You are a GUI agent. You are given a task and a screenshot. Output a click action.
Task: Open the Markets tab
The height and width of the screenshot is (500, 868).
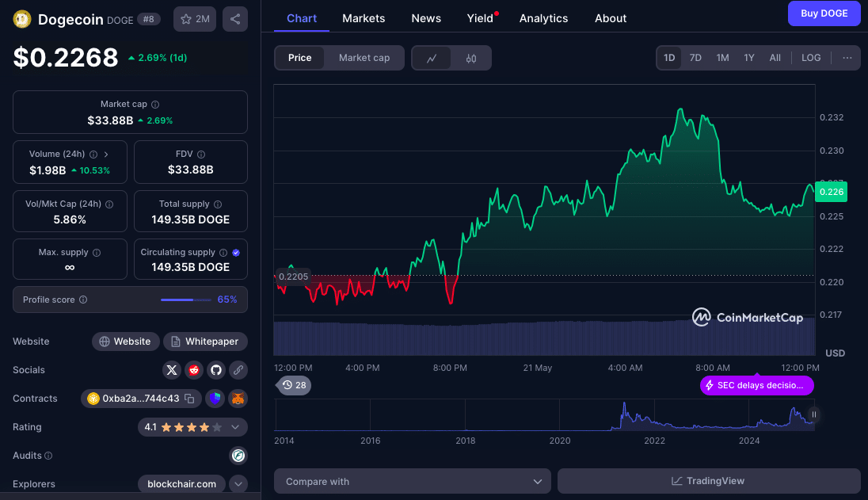tap(364, 18)
